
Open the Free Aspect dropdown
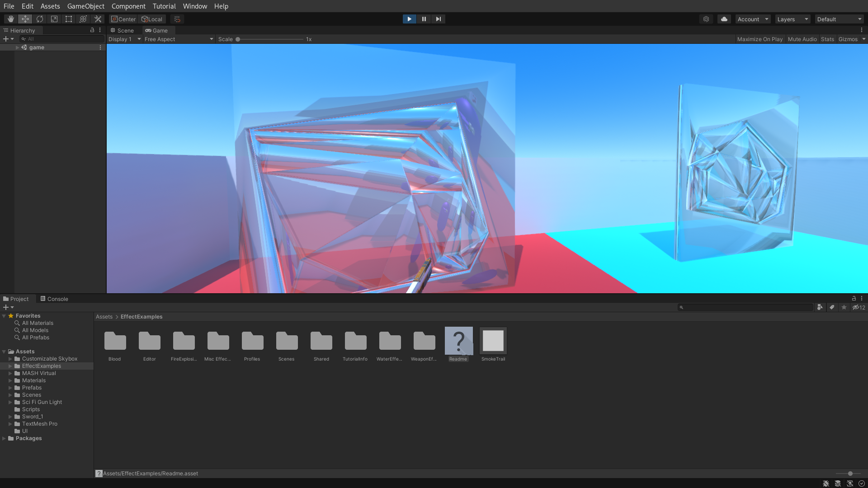click(x=179, y=39)
